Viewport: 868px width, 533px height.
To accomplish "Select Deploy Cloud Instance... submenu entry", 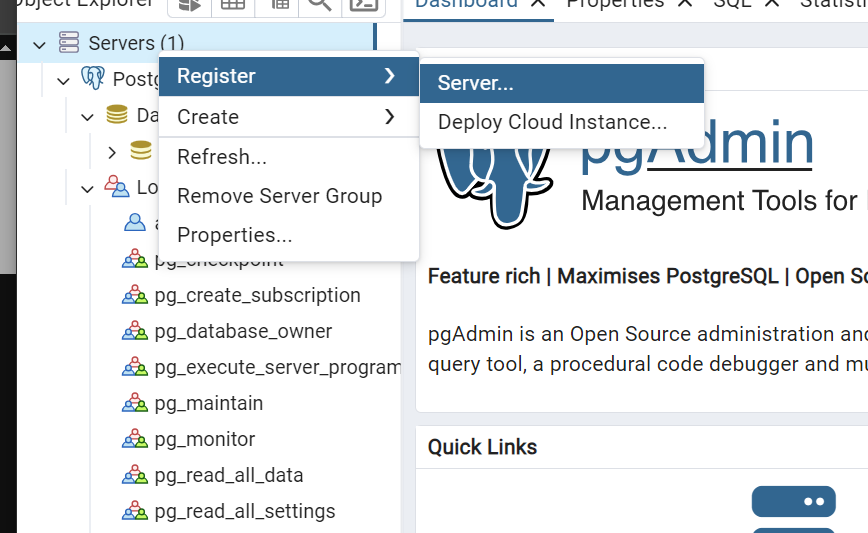I will pos(562,122).
